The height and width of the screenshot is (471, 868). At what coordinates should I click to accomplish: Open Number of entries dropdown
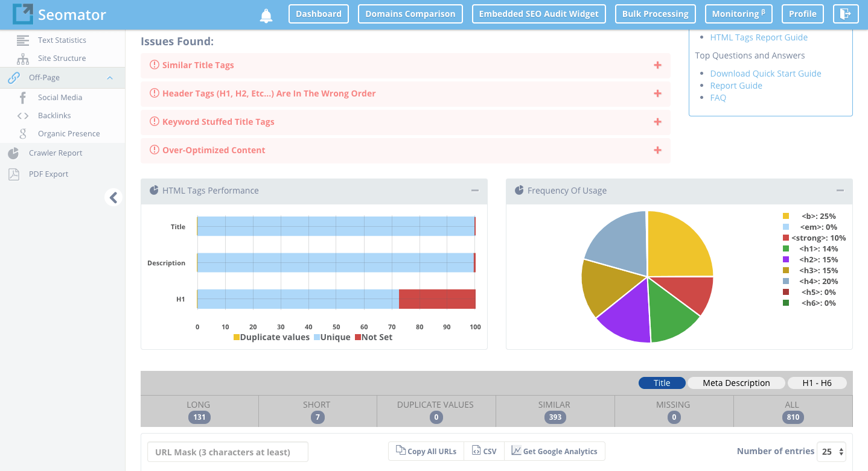tap(831, 451)
